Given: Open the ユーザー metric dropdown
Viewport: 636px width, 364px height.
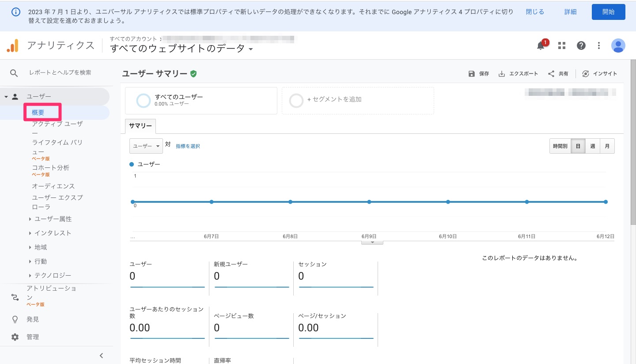Looking at the screenshot, I should 146,146.
